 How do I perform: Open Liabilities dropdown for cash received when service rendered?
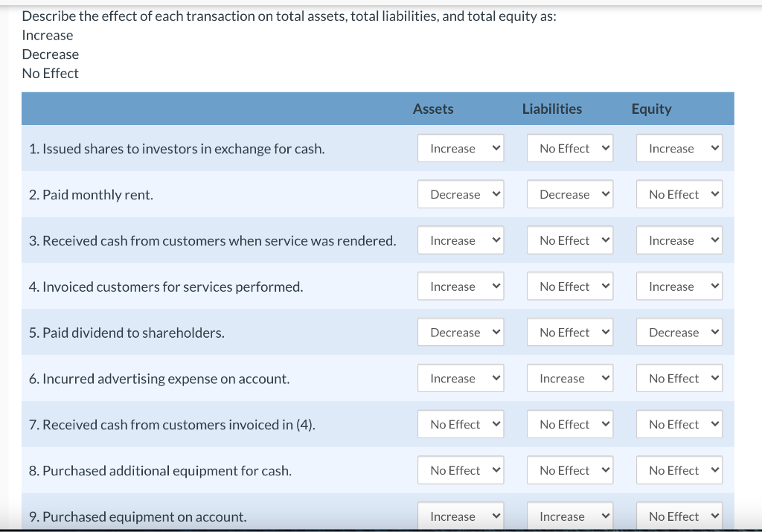[570, 240]
